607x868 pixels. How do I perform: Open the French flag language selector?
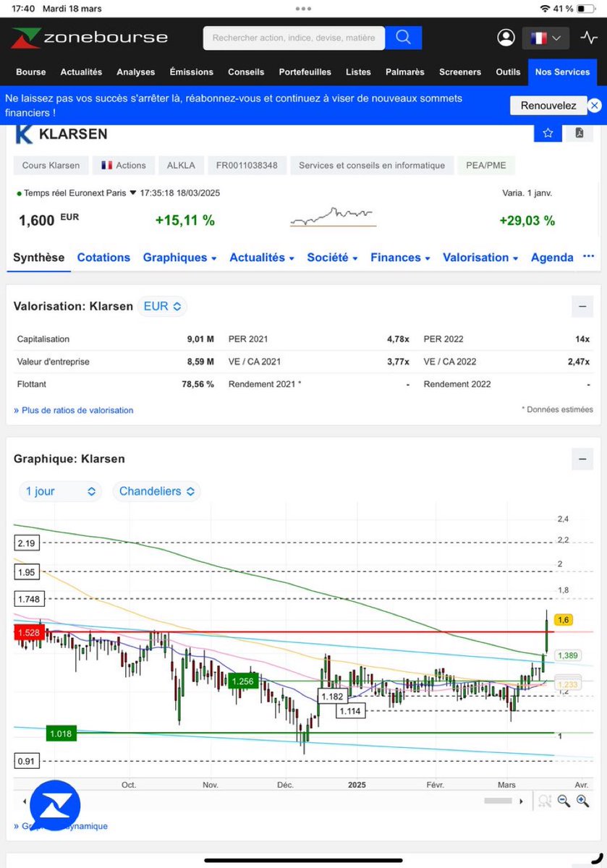546,38
